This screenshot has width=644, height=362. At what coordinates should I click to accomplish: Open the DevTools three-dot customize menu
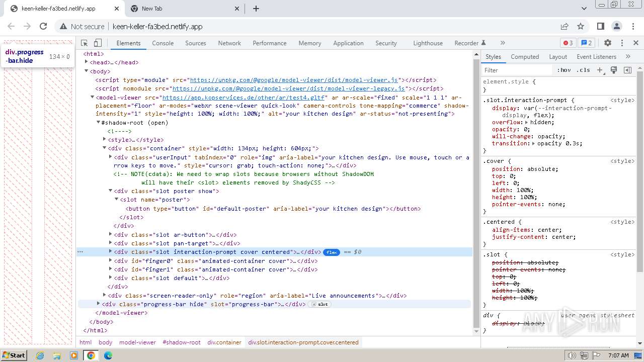click(x=622, y=43)
